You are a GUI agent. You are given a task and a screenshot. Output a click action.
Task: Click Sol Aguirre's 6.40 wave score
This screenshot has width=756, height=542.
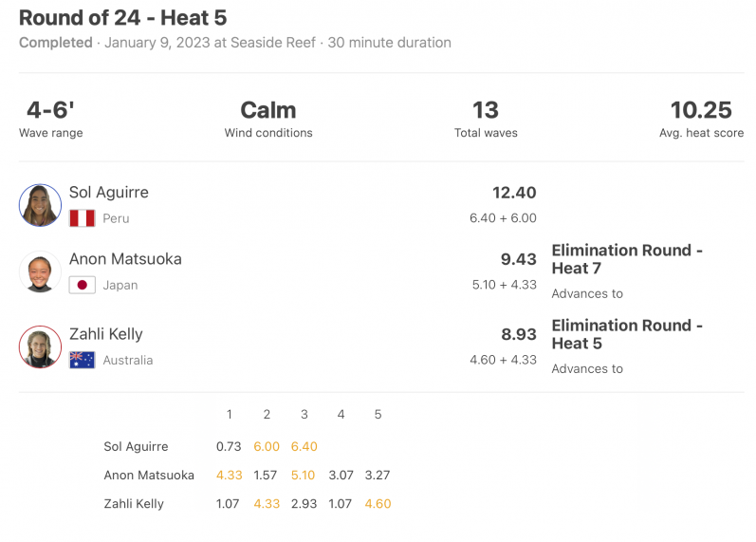pos(304,446)
